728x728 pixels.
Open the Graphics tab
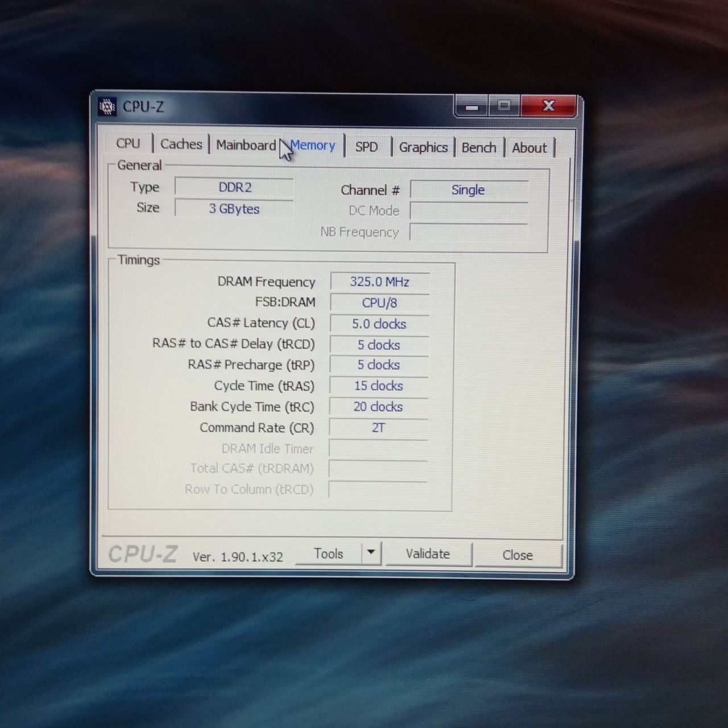[423, 147]
